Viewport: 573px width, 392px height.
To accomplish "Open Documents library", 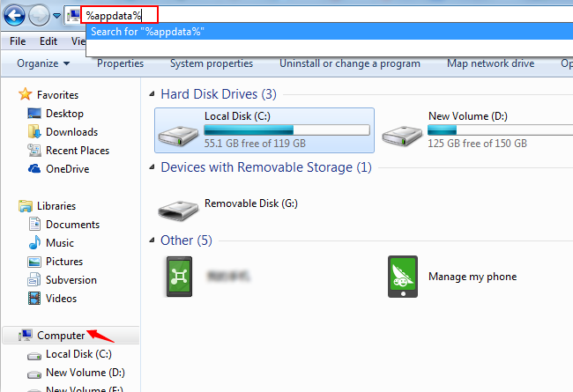I will pos(72,225).
